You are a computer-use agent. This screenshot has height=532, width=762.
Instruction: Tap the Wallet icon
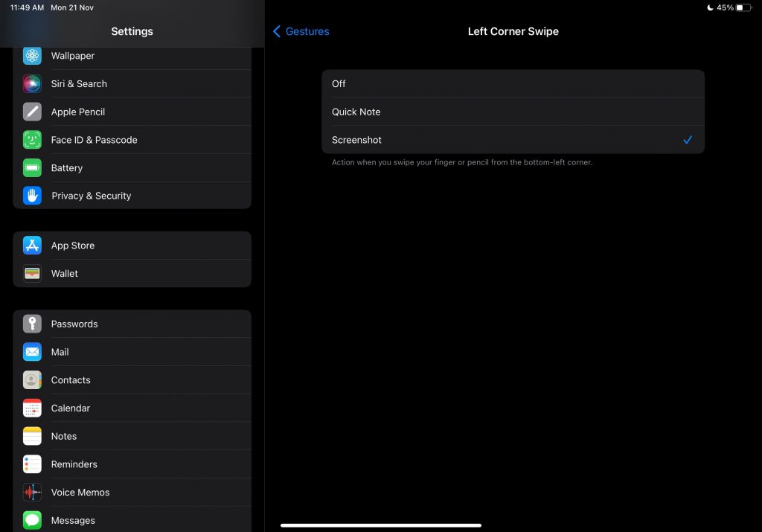tap(32, 274)
